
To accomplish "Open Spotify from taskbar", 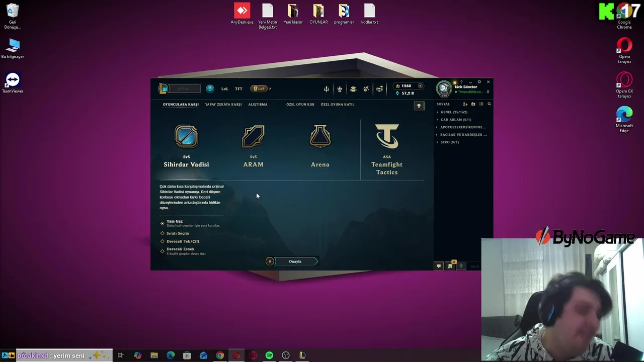I will tap(269, 355).
